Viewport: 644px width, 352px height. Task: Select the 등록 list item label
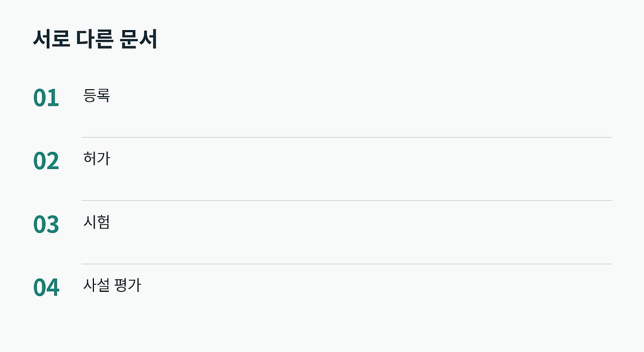coord(97,96)
